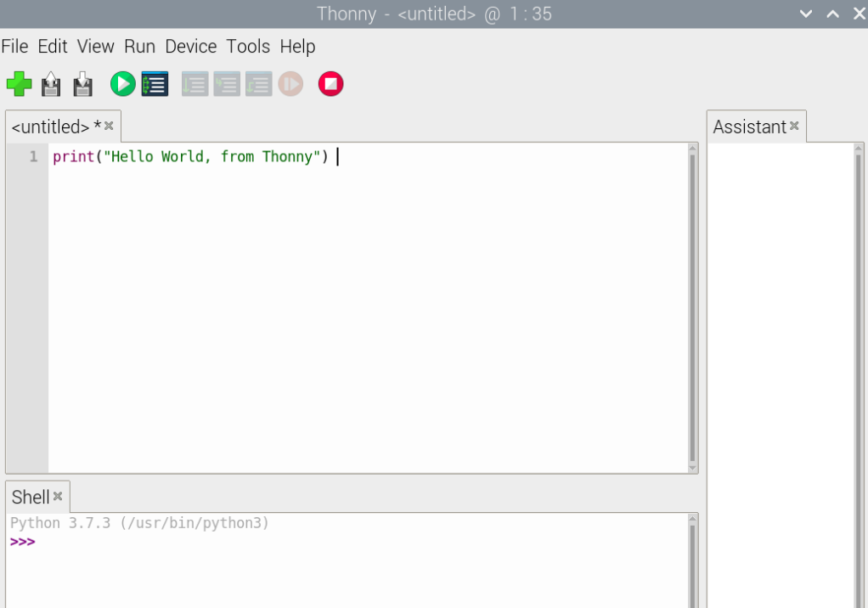Click the Assistant panel vertical scrollbar

pyautogui.click(x=859, y=375)
